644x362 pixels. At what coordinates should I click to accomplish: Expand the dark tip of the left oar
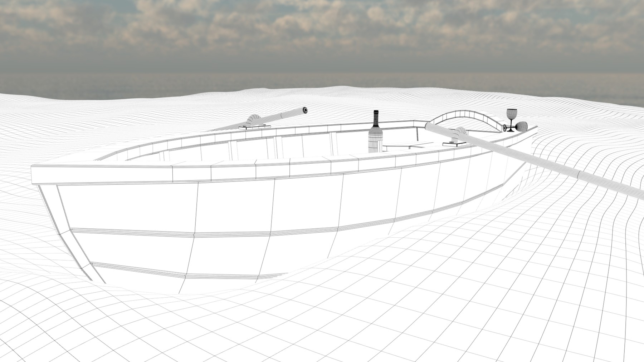click(306, 110)
